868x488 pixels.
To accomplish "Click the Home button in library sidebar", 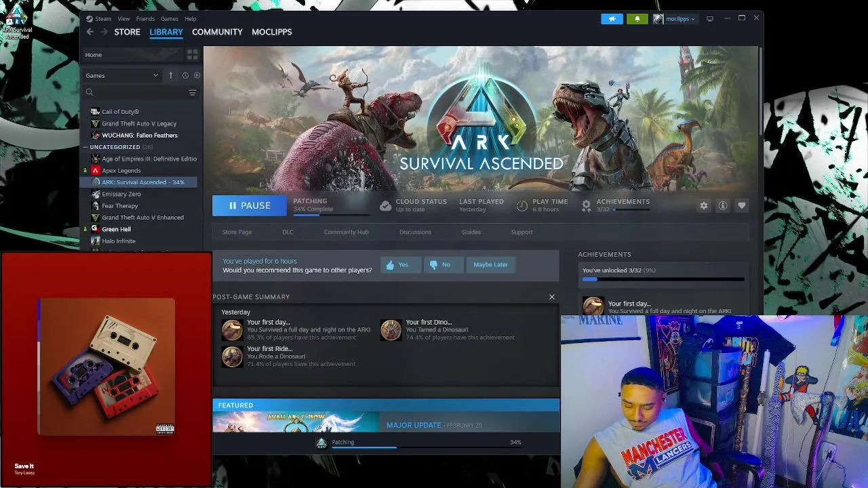I will coord(133,55).
